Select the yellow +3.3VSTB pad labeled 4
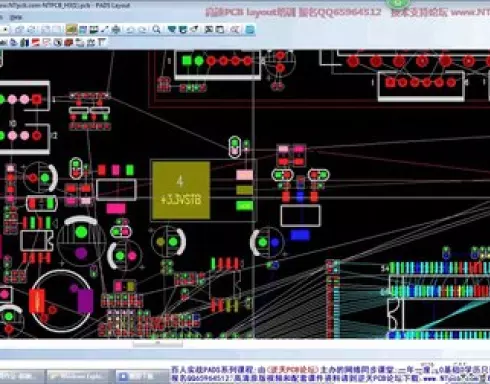Viewport: 490px width, 384px height. pyautogui.click(x=181, y=191)
